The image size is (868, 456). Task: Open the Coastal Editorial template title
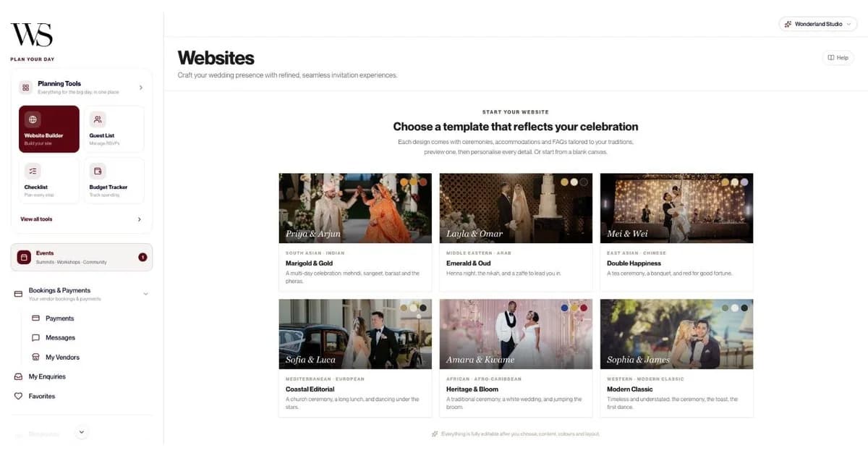coord(310,389)
